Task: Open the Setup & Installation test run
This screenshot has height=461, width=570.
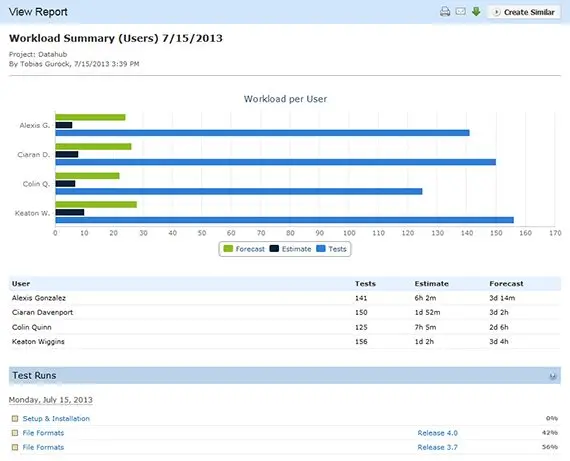Action: click(56, 418)
